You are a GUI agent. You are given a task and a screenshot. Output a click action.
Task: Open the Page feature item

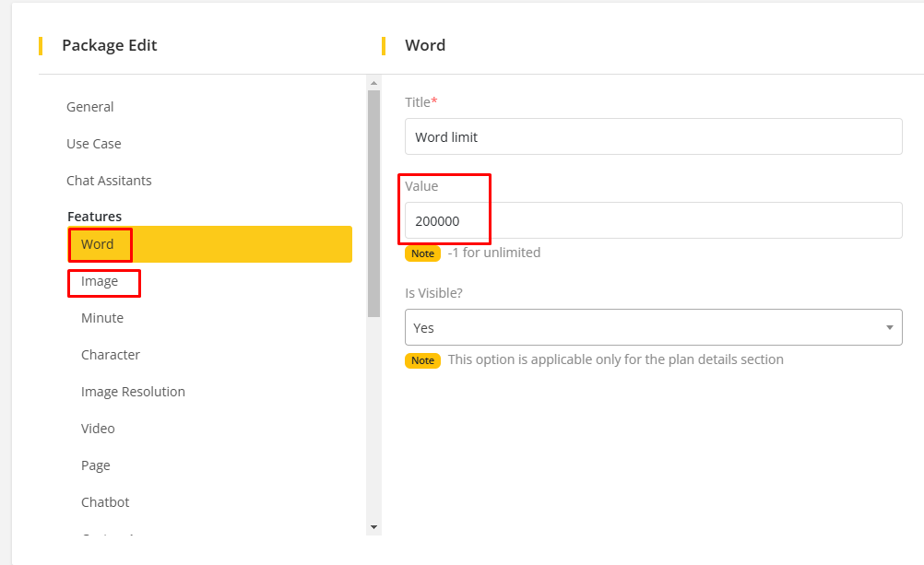click(x=96, y=465)
